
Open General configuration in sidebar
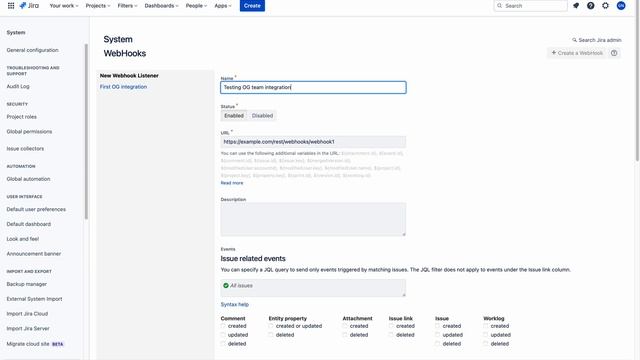33,50
